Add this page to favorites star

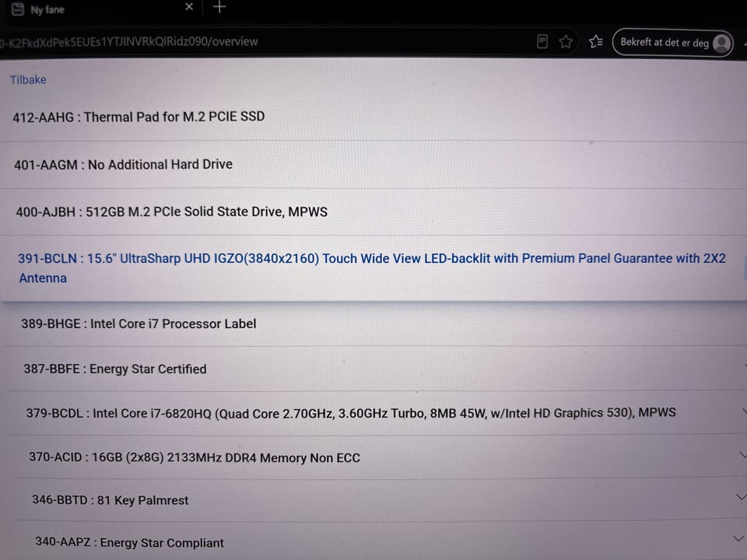566,42
